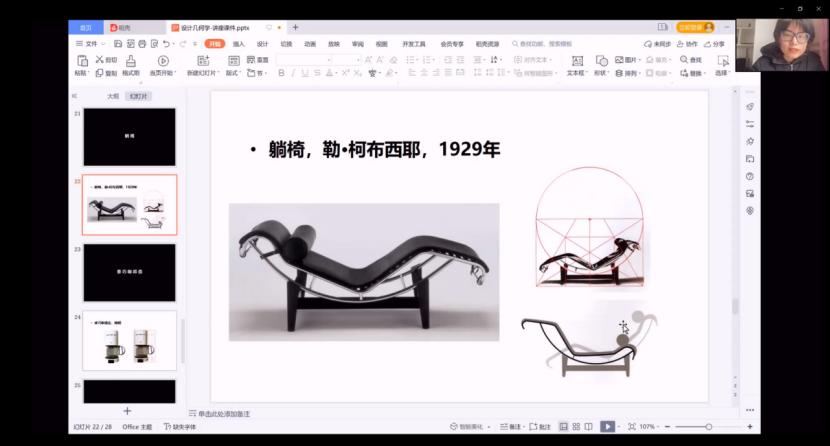Switch to the Outline tab in slide panel
This screenshot has height=446, width=830.
pos(113,96)
